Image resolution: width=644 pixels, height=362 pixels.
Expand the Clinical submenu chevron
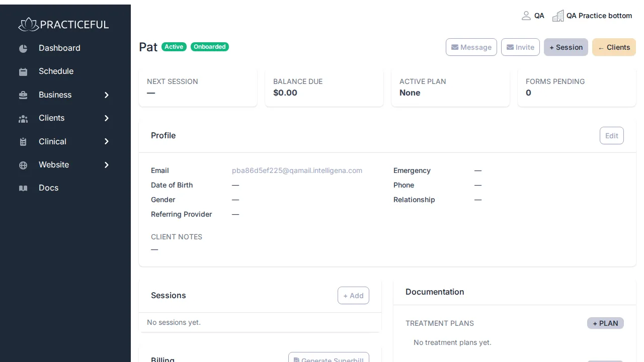(106, 142)
